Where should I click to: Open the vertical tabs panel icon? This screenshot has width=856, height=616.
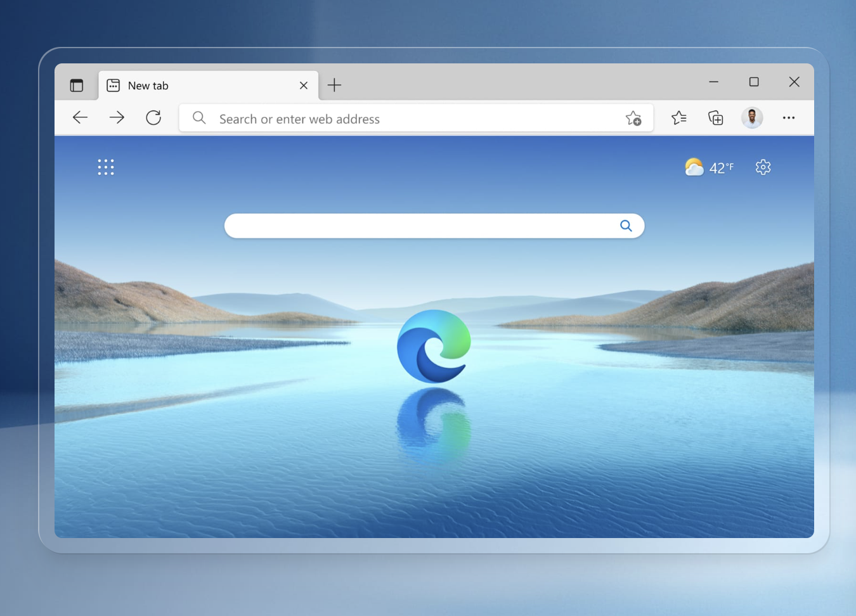tap(77, 86)
